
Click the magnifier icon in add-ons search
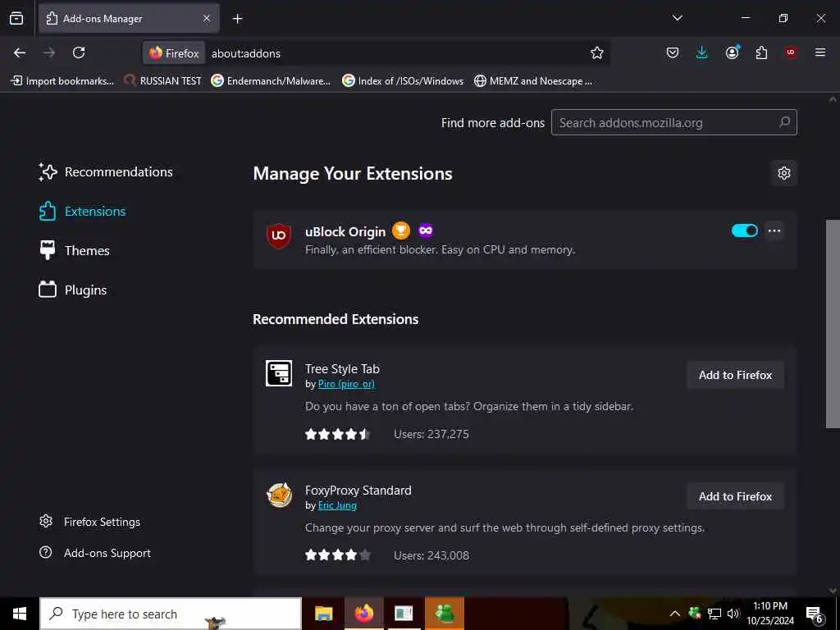pos(784,122)
